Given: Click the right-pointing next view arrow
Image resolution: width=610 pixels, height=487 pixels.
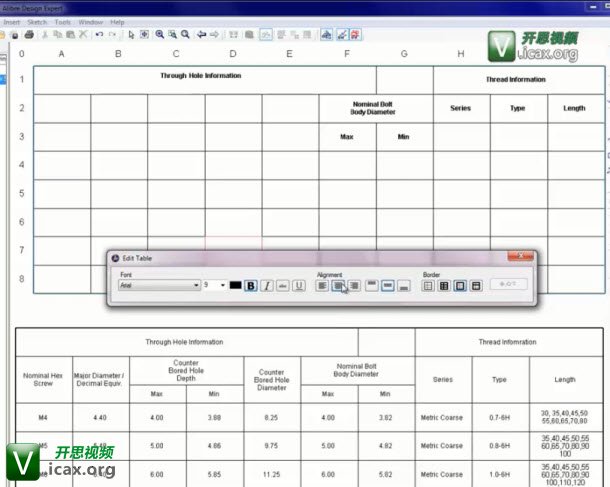Looking at the screenshot, I should (214, 35).
